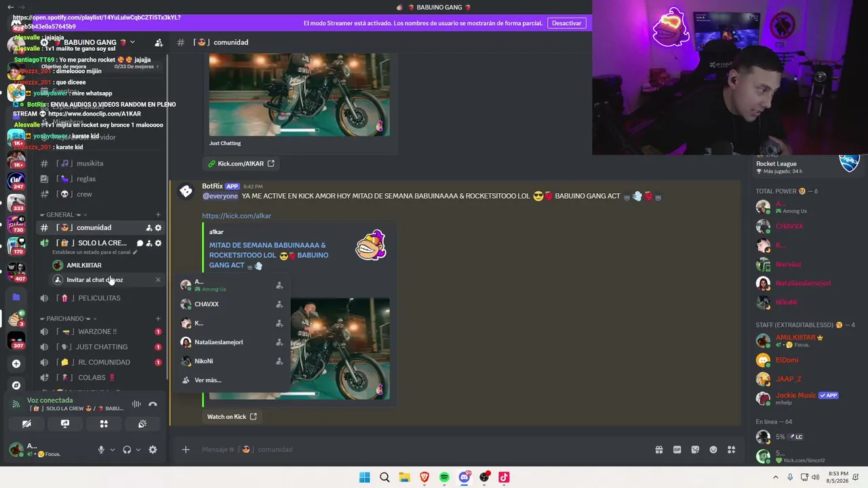This screenshot has width=868, height=488.
Task: Open the emoji picker
Action: [x=713, y=449]
